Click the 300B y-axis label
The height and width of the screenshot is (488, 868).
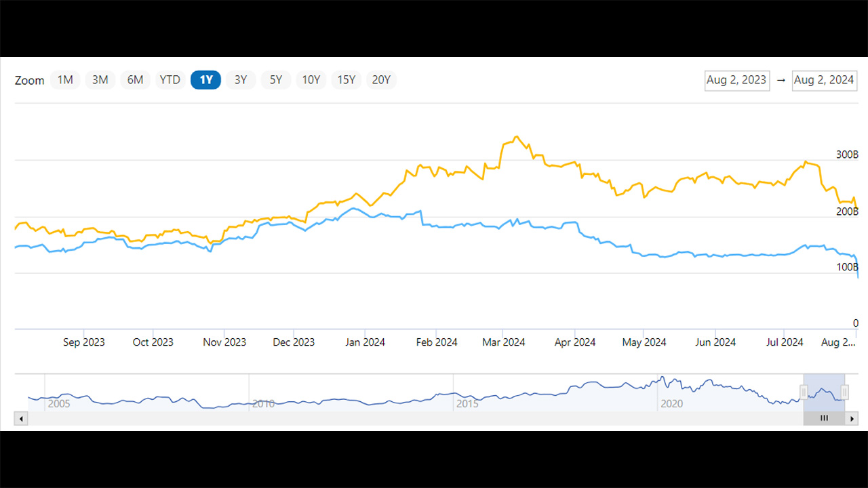[847, 155]
